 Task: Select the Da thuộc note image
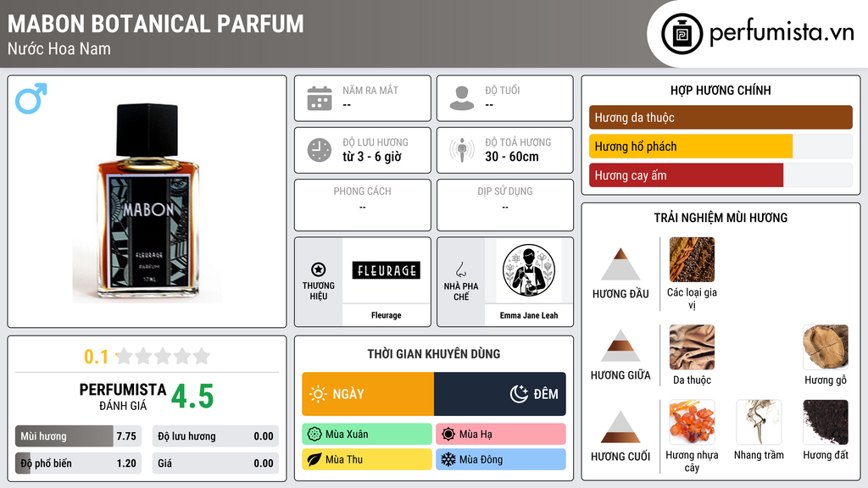pos(692,347)
